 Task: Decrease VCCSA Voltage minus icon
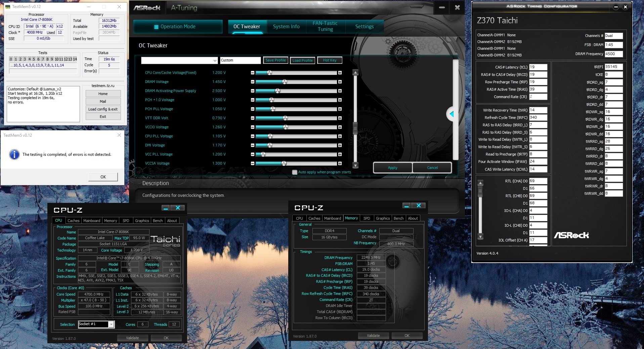[x=253, y=163]
